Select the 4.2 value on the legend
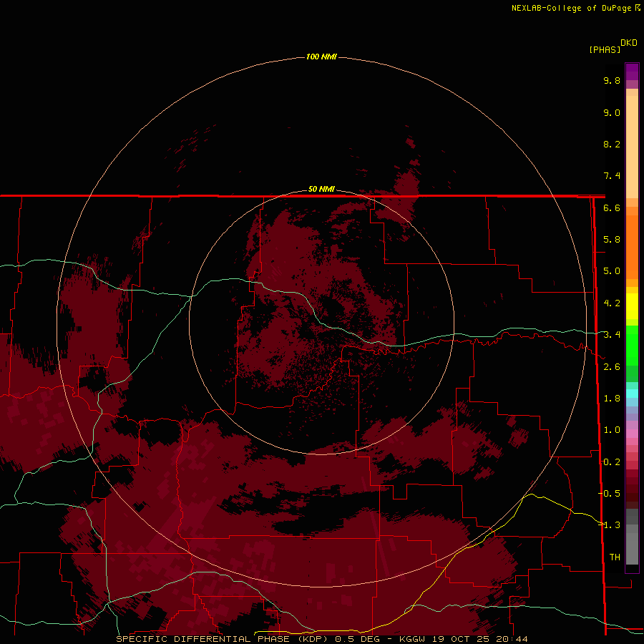This screenshot has width=644, height=644. (612, 303)
